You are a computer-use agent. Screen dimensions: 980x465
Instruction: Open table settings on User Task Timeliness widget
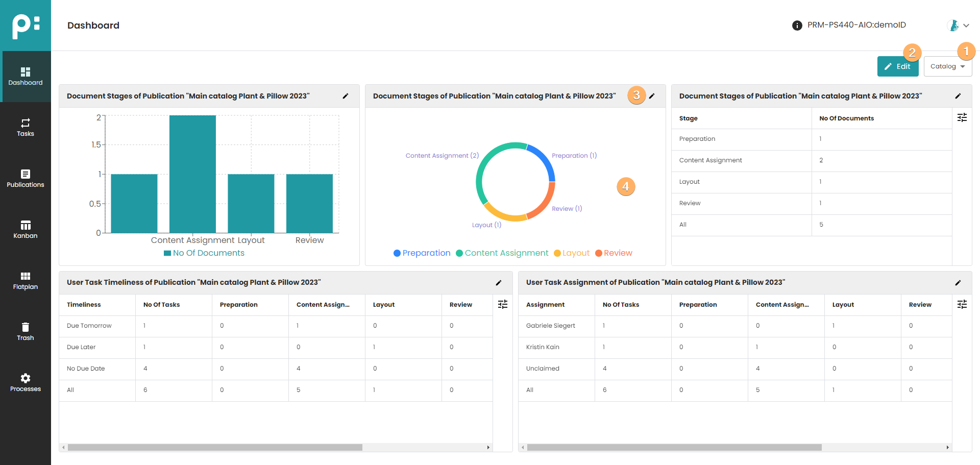[x=503, y=304]
